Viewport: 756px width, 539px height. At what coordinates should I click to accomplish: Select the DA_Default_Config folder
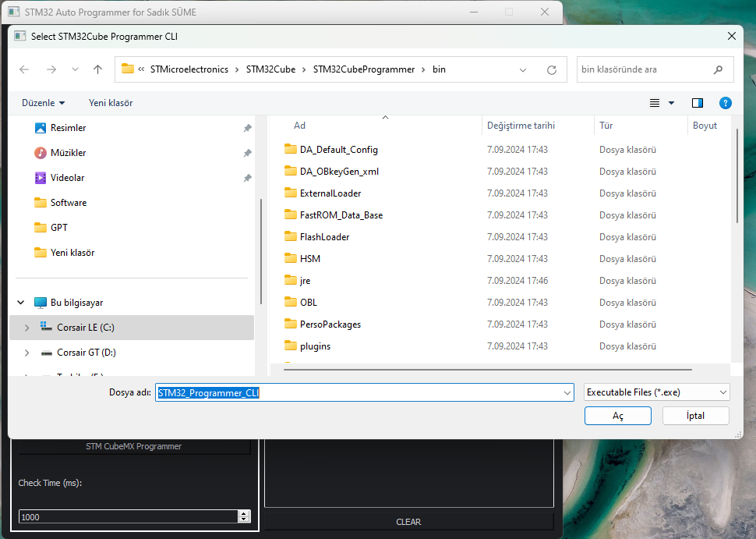(x=338, y=150)
